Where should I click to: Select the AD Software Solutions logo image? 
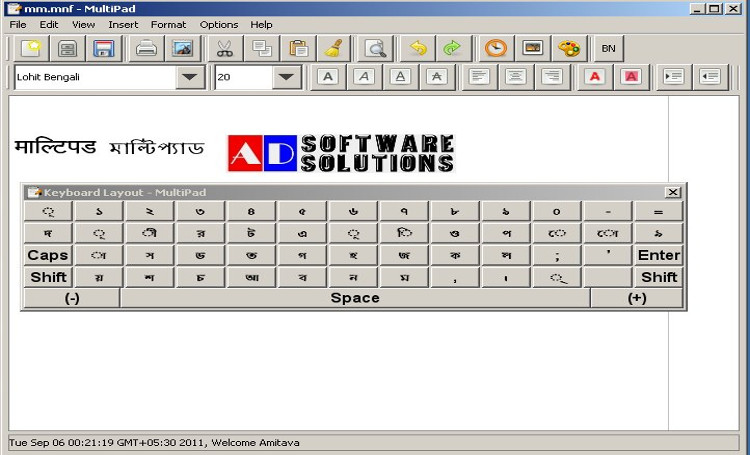(341, 153)
